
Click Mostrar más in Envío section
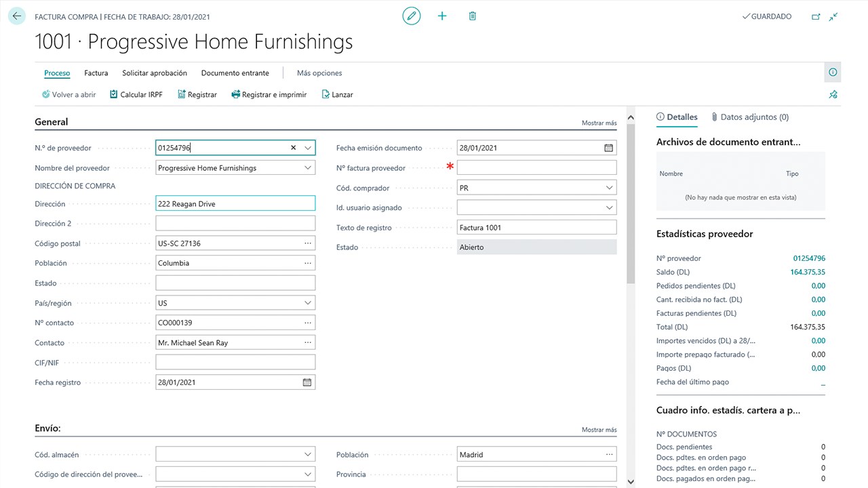[599, 430]
